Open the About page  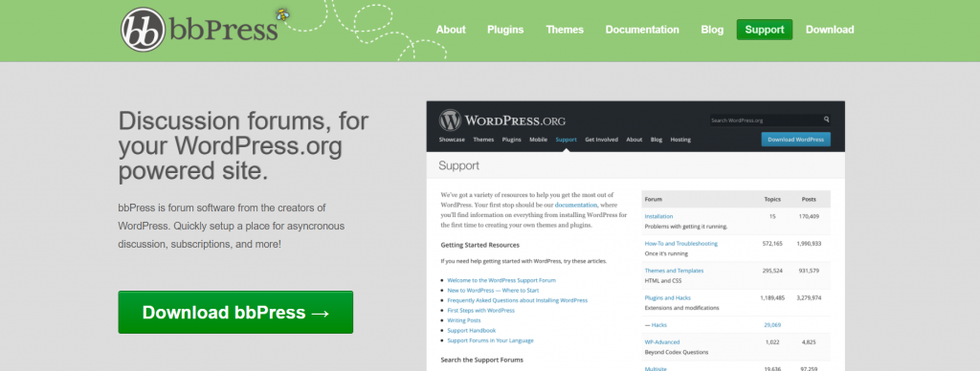451,30
